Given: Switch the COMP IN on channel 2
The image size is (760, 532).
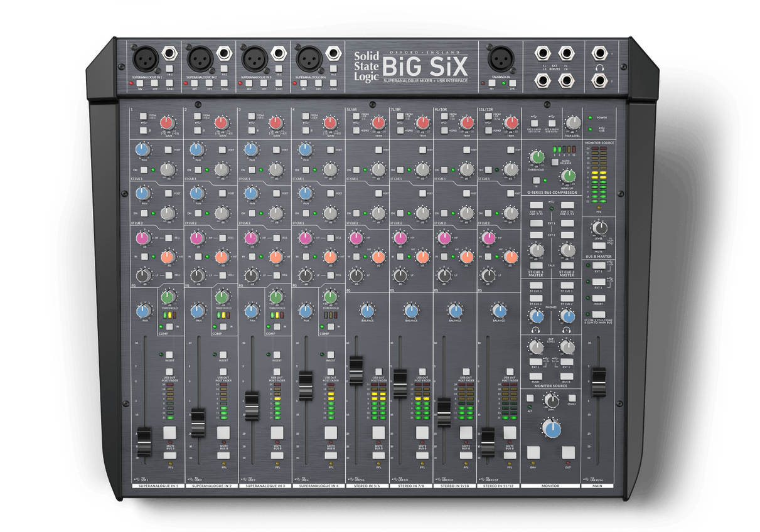Looking at the screenshot, I should click(x=223, y=326).
